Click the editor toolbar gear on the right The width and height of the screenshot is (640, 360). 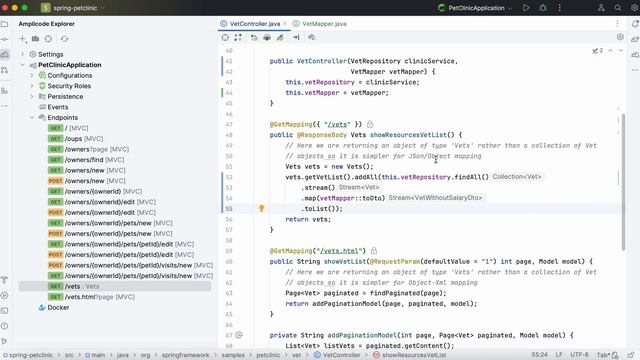click(x=620, y=37)
